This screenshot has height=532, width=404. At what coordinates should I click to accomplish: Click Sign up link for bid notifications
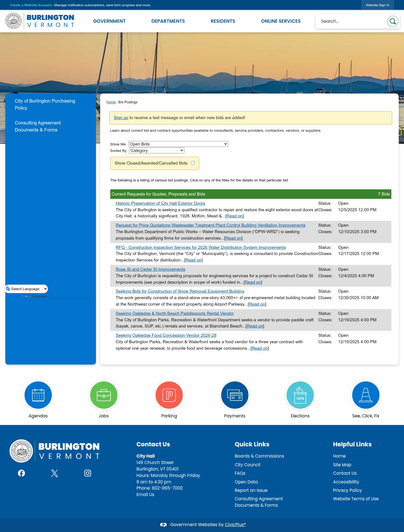coord(121,118)
